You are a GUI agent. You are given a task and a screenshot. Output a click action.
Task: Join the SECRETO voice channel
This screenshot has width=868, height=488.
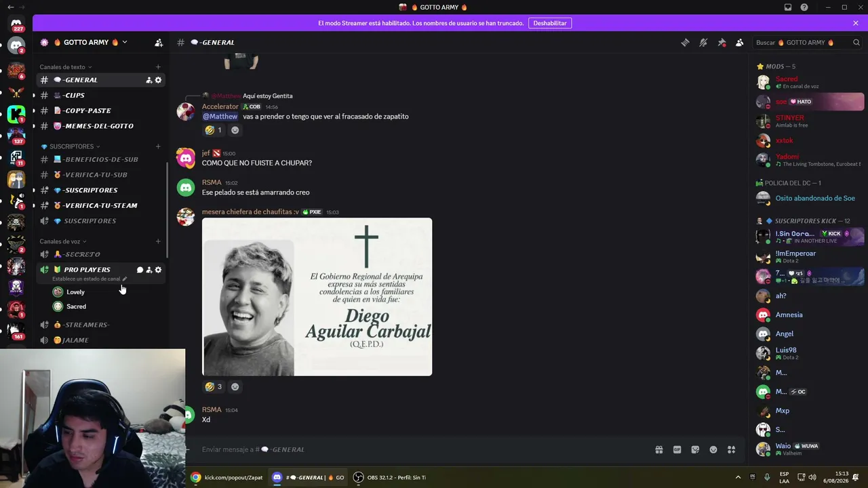pyautogui.click(x=102, y=254)
